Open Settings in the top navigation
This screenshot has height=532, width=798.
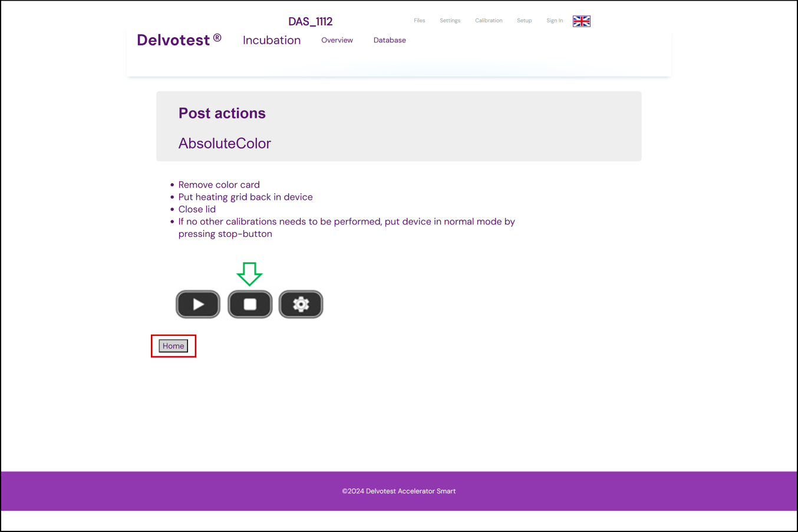(450, 21)
